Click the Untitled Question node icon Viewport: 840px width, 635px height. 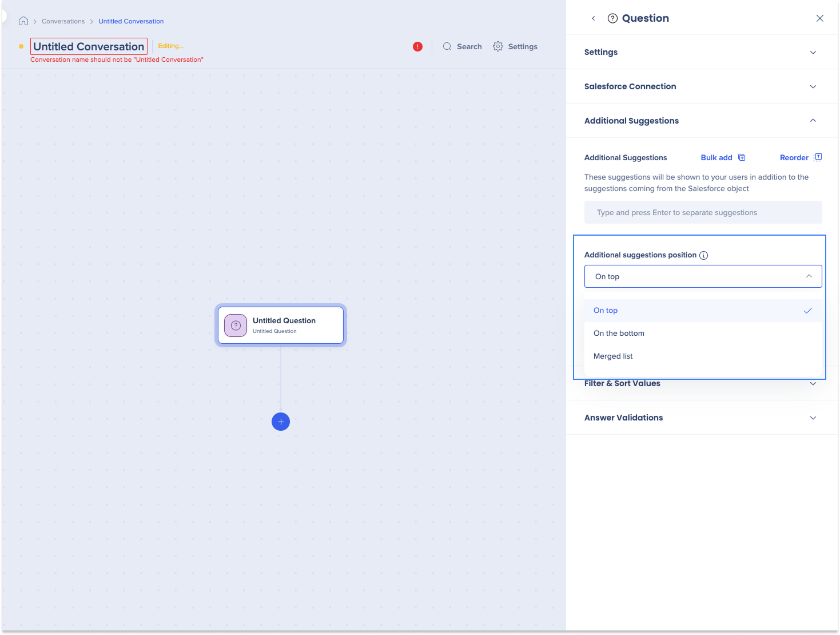(236, 326)
